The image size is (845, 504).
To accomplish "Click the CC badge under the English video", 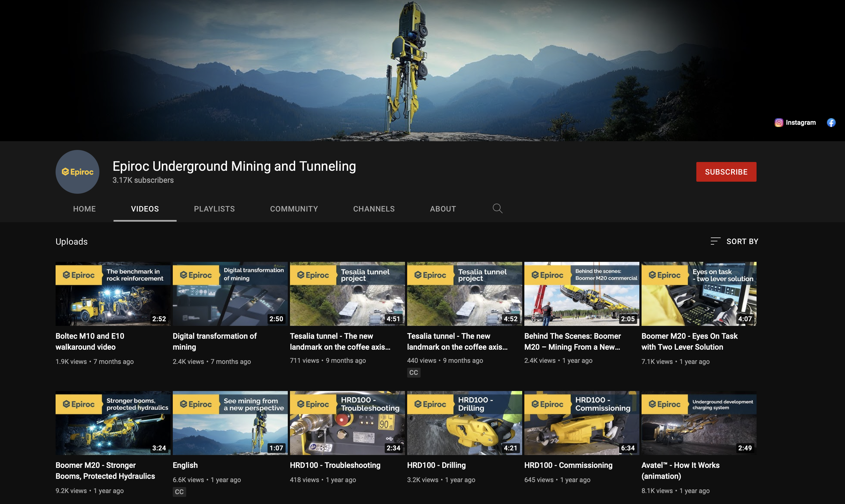I will 179,491.
